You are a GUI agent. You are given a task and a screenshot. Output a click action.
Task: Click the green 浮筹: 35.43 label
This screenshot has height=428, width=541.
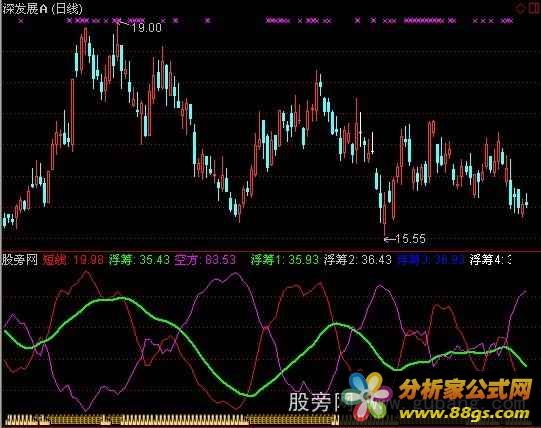point(139,260)
